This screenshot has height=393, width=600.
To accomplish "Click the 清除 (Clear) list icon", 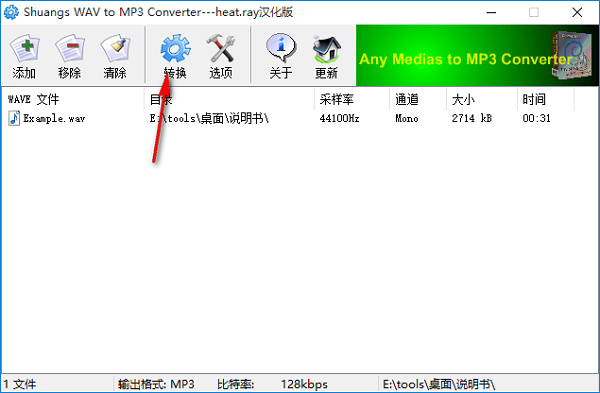I will coord(115,49).
